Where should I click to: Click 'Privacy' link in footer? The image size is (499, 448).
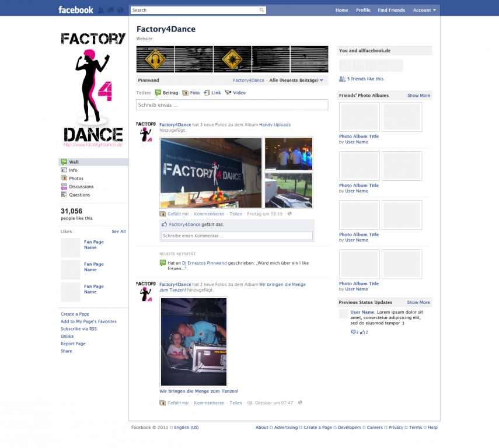click(396, 428)
